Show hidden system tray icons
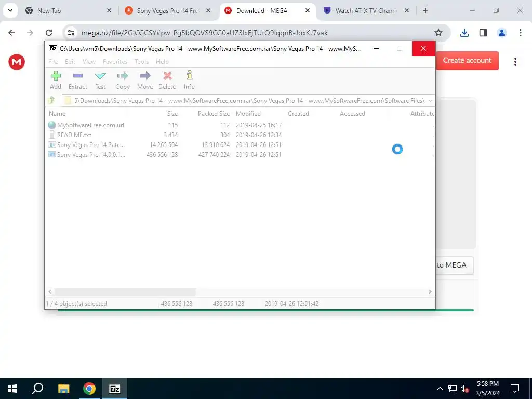 click(440, 389)
